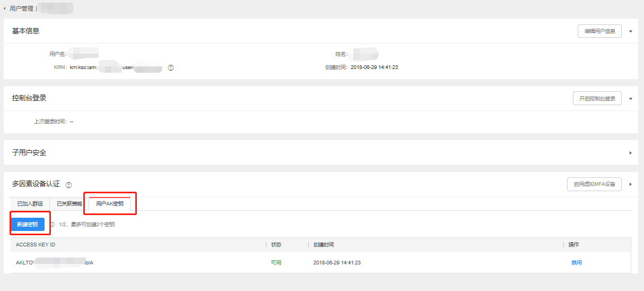Click the 状态 column header
644x291 pixels.
[276, 245]
